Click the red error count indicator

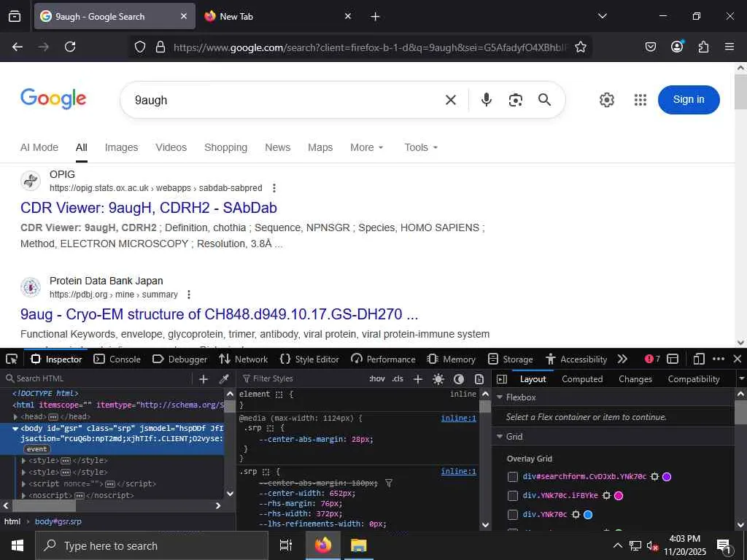click(652, 359)
